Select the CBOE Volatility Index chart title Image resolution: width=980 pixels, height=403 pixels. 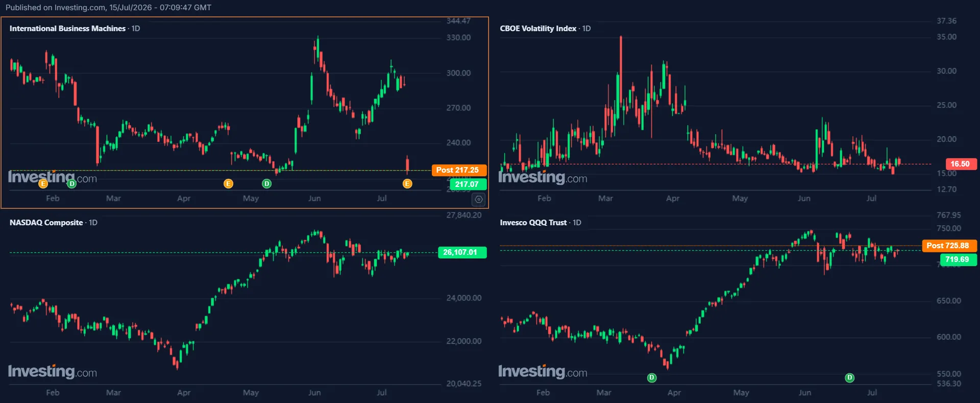538,29
